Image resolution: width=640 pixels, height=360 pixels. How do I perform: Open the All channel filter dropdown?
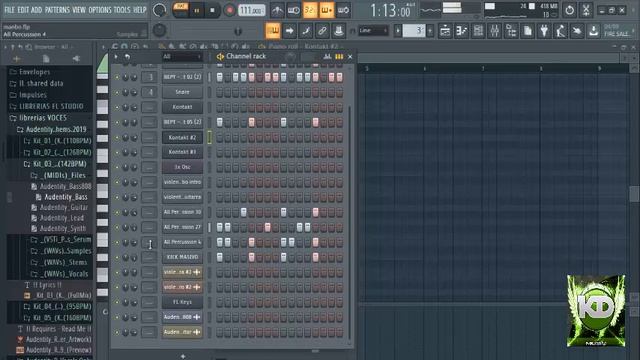tap(182, 57)
